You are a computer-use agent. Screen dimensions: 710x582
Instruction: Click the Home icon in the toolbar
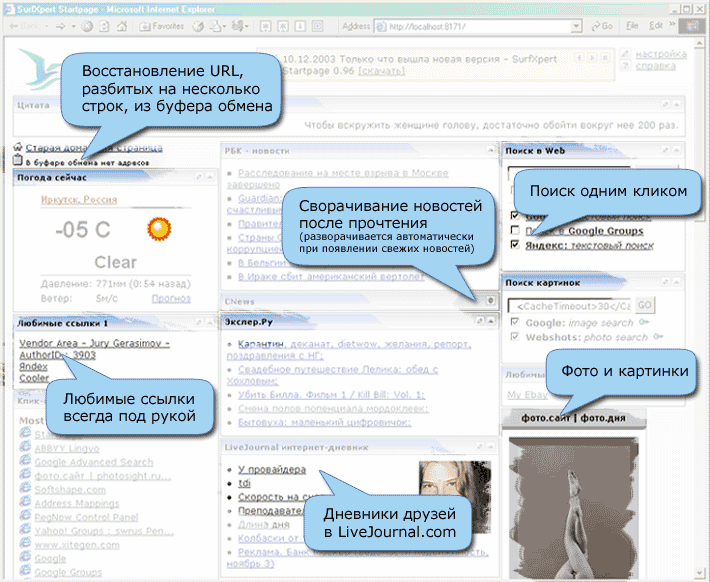click(x=121, y=26)
